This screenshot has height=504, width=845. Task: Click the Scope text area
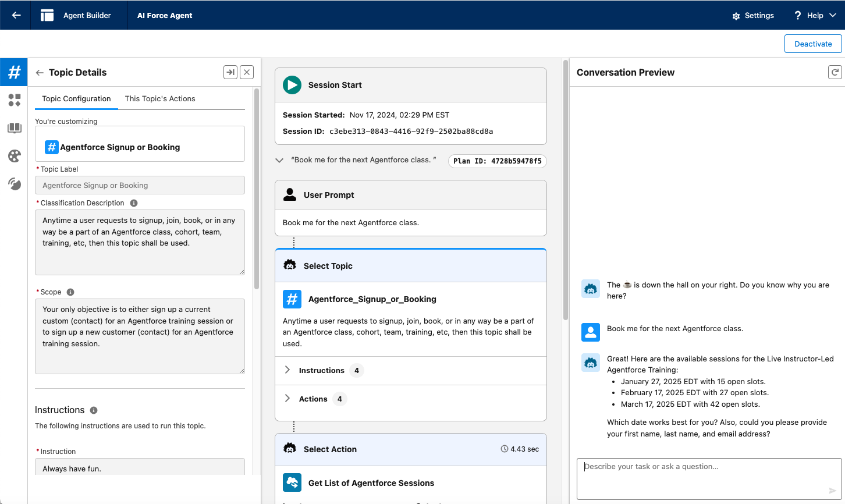(x=140, y=336)
